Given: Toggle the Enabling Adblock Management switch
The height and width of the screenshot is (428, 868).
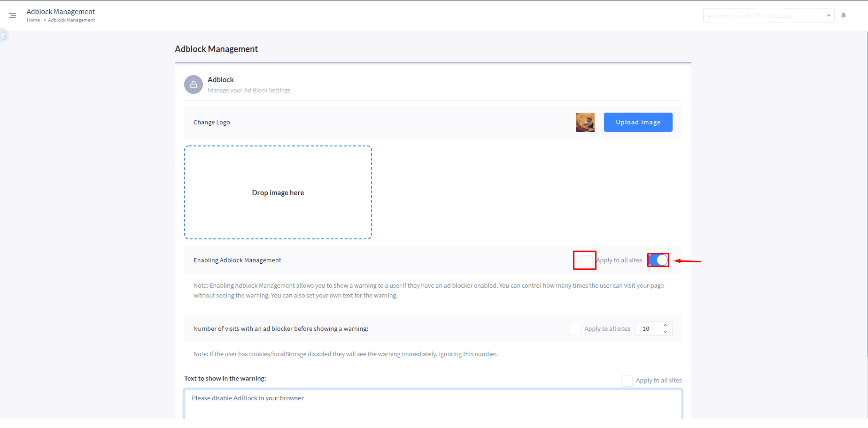Looking at the screenshot, I should click(x=659, y=260).
